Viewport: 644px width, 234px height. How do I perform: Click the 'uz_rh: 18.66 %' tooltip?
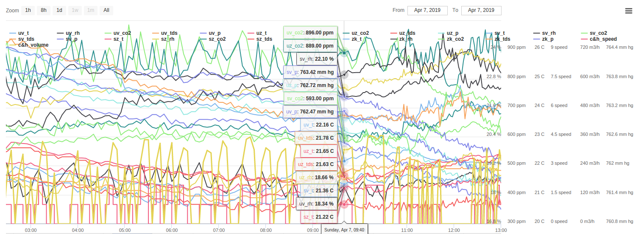(x=317, y=177)
